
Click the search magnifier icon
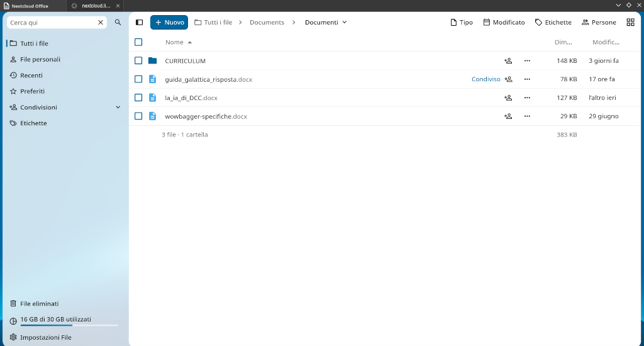pyautogui.click(x=118, y=22)
